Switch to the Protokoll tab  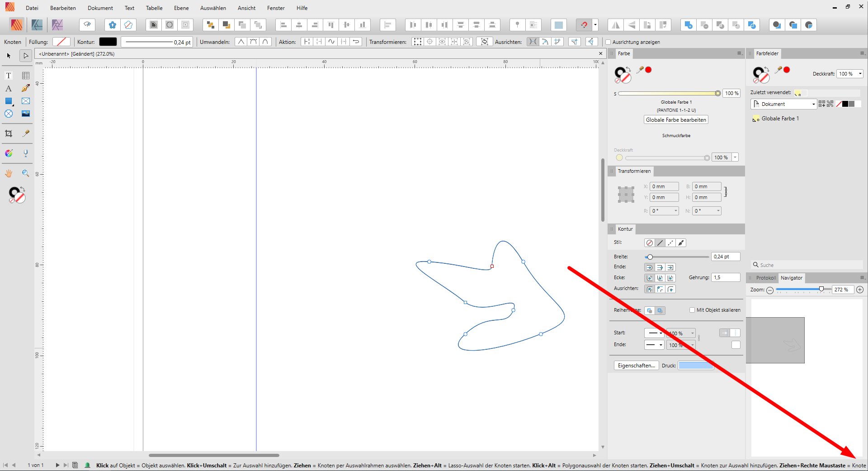765,278
